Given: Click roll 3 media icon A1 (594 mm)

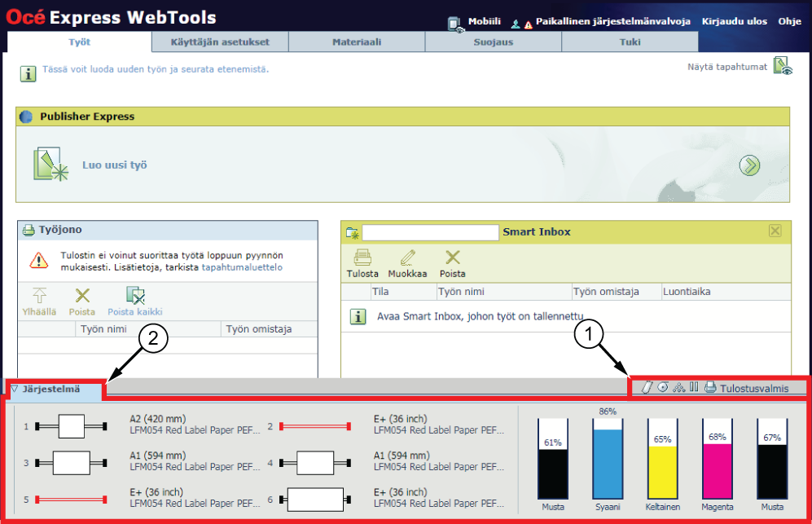Looking at the screenshot, I should click(x=71, y=463).
